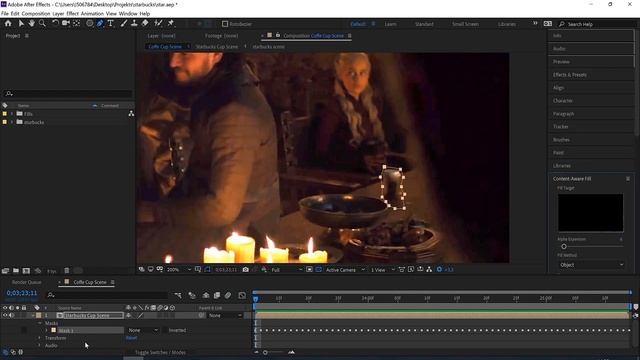Open the Composition Mini-Flowchart in timeline

[178, 295]
